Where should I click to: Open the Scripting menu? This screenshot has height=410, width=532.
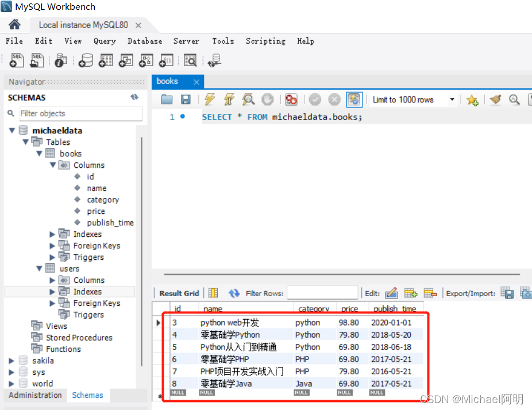[x=265, y=41]
